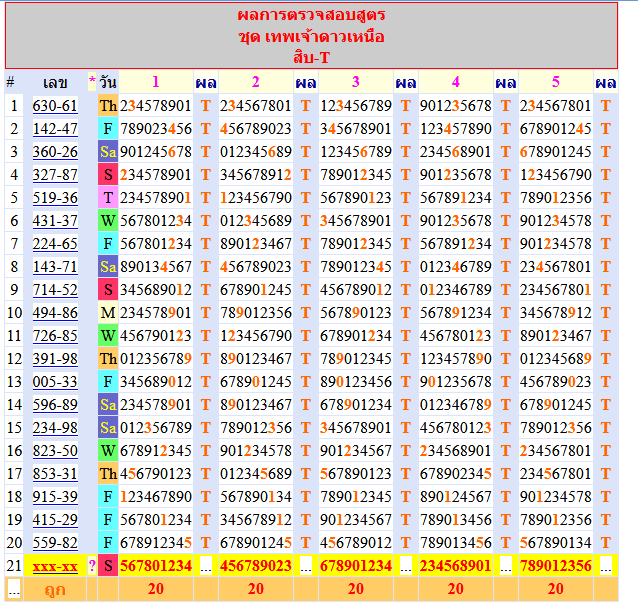Click the red 567801234 prediction in row 21
638x613 pixels.
[155, 566]
